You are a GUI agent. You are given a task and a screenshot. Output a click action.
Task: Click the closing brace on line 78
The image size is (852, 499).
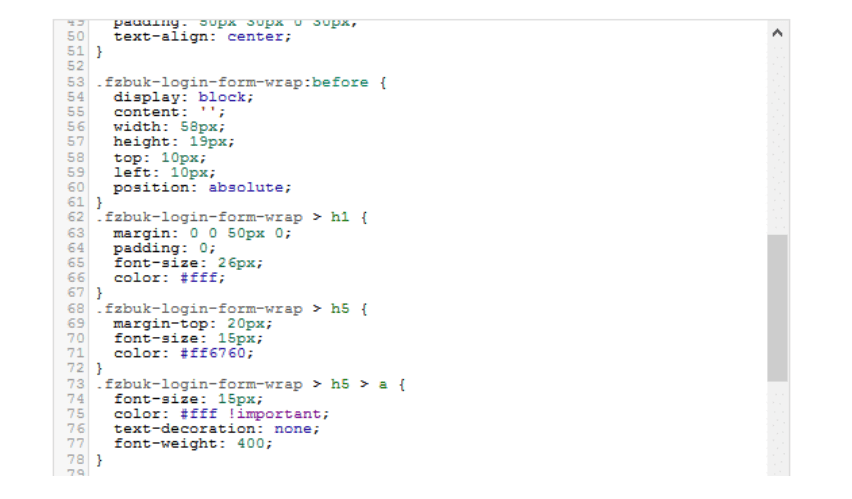99,460
